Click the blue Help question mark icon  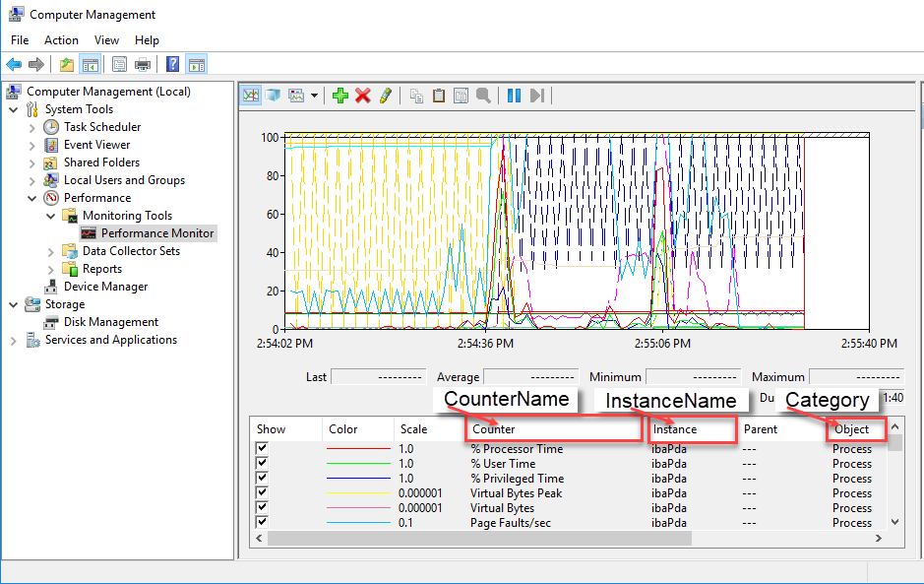coord(172,65)
